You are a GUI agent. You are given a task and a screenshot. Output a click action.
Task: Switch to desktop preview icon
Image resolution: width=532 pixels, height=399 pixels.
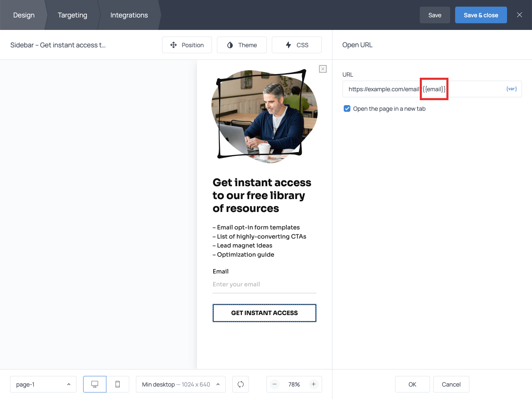95,384
